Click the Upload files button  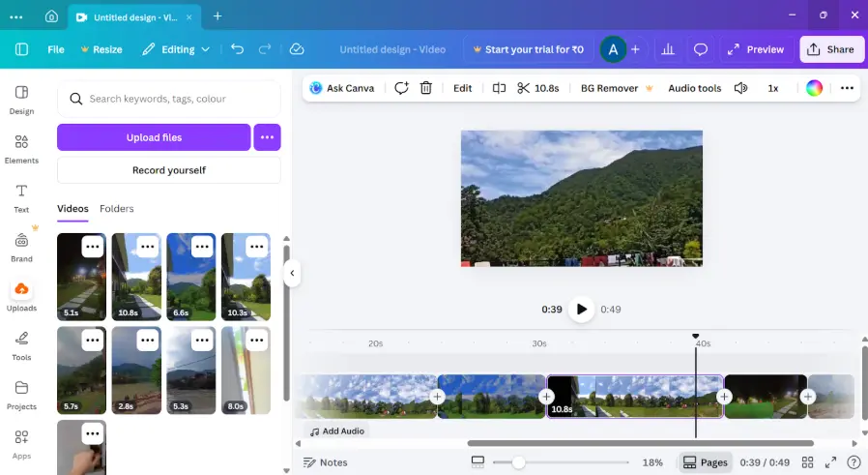tap(154, 137)
